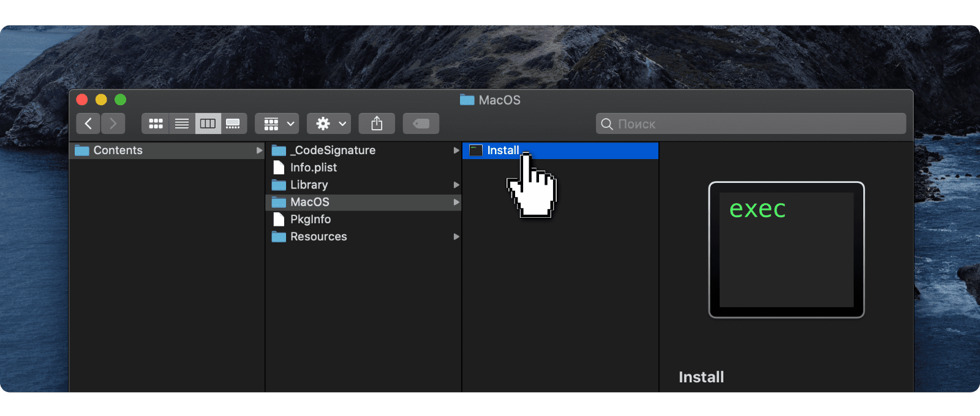The width and height of the screenshot is (980, 416).
Task: Click the MacOS folder icon in title bar
Action: point(467,100)
